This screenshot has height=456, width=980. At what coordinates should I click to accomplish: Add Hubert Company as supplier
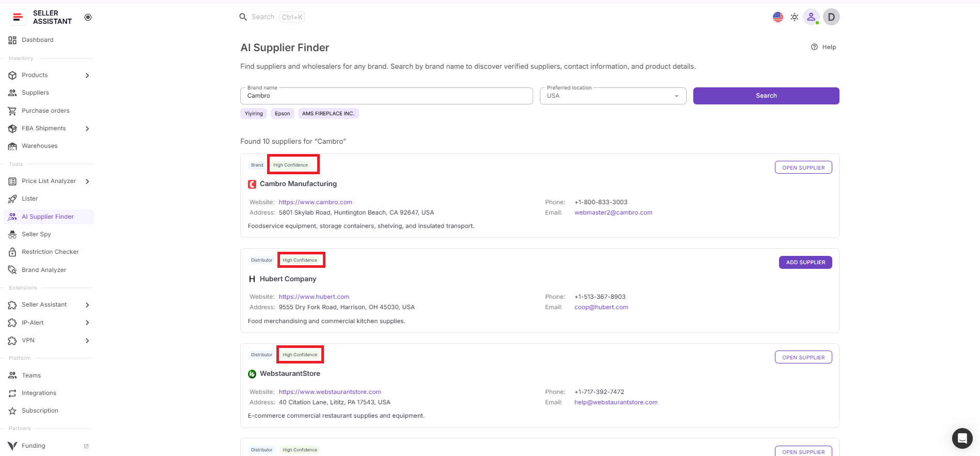point(805,263)
